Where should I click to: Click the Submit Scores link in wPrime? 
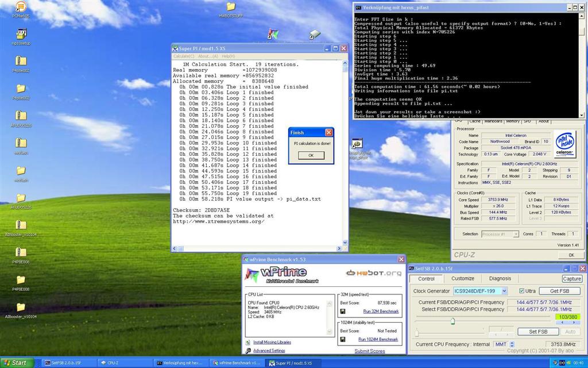click(x=369, y=351)
